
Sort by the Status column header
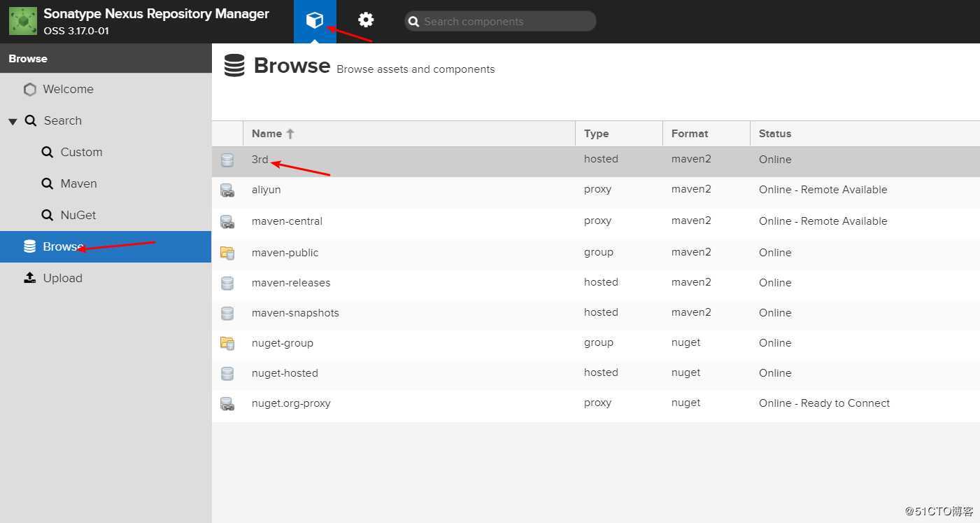pyautogui.click(x=865, y=133)
